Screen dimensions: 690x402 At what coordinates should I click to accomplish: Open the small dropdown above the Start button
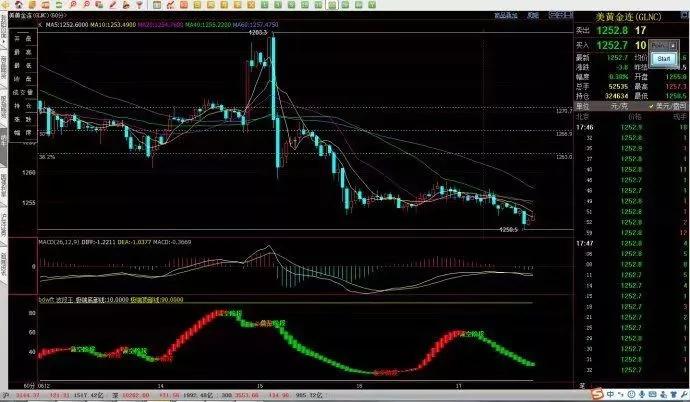point(673,45)
